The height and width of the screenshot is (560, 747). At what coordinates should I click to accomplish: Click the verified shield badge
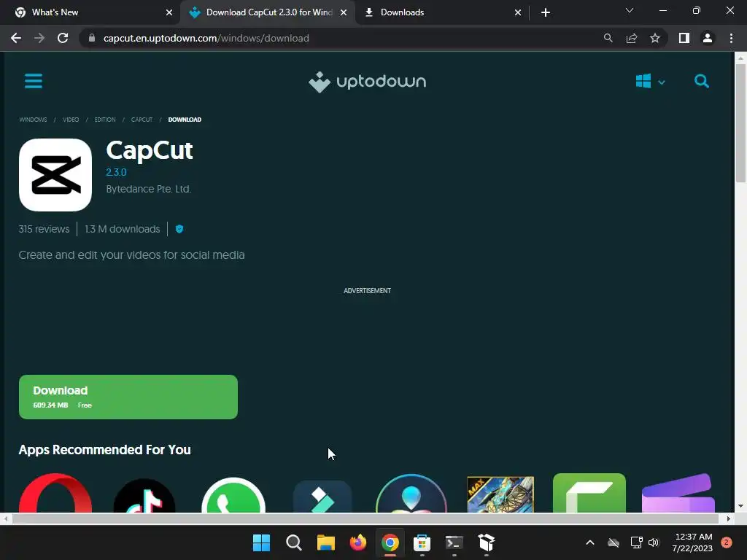[179, 229]
